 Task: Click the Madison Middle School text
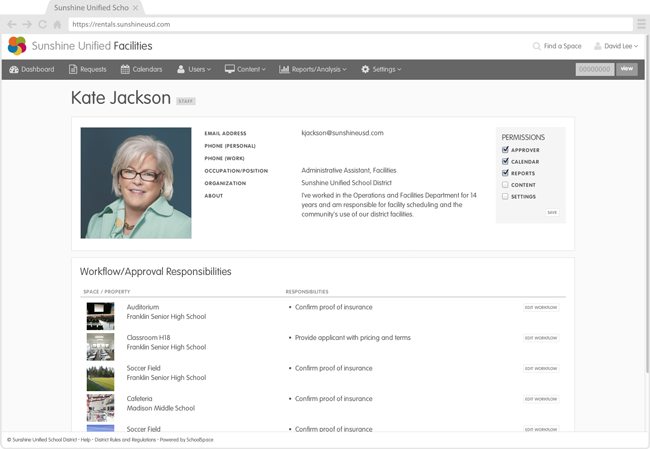[x=161, y=408]
